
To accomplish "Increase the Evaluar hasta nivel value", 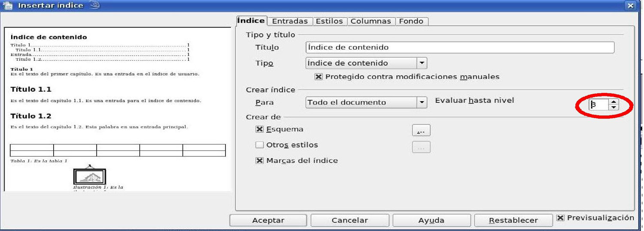I will tap(614, 102).
